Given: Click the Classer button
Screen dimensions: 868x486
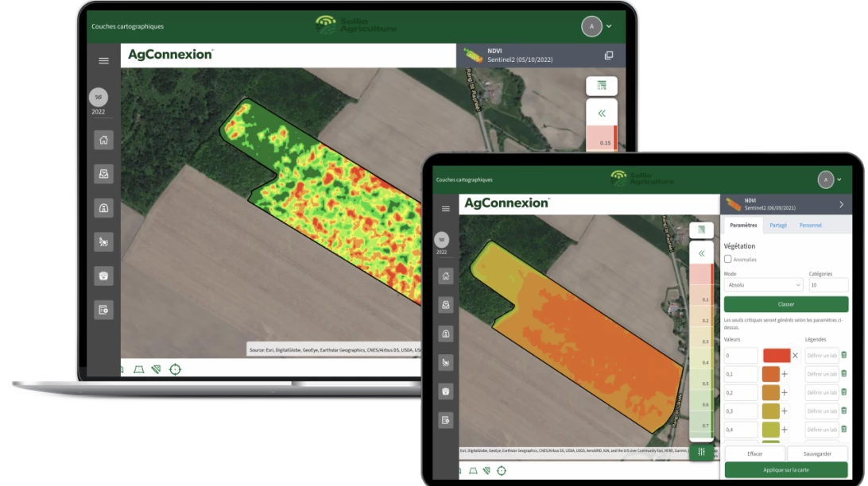Looking at the screenshot, I should (786, 305).
